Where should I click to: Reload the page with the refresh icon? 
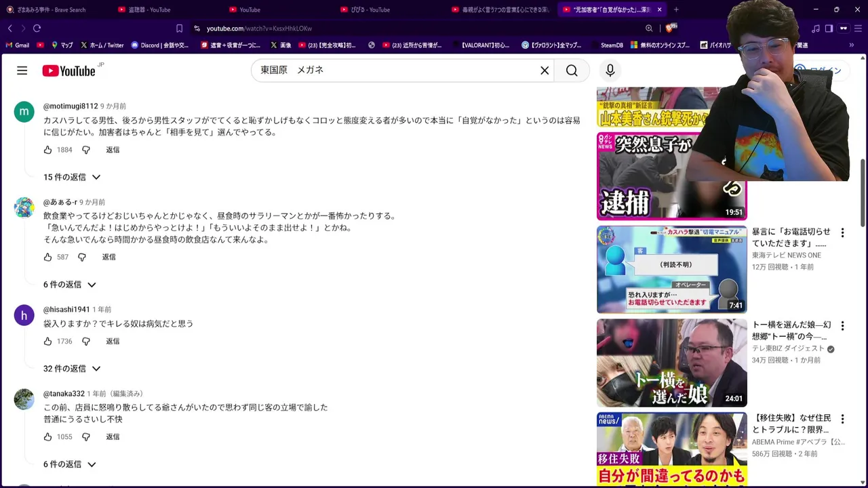coord(37,28)
